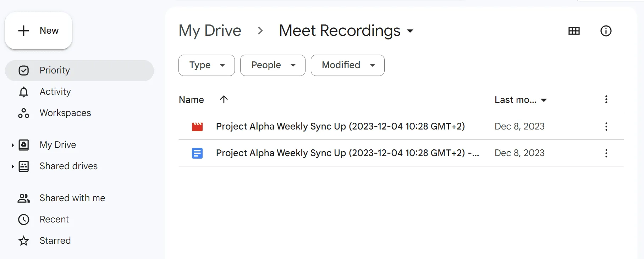Click the blue Docs file icon
644x259 pixels.
point(197,153)
